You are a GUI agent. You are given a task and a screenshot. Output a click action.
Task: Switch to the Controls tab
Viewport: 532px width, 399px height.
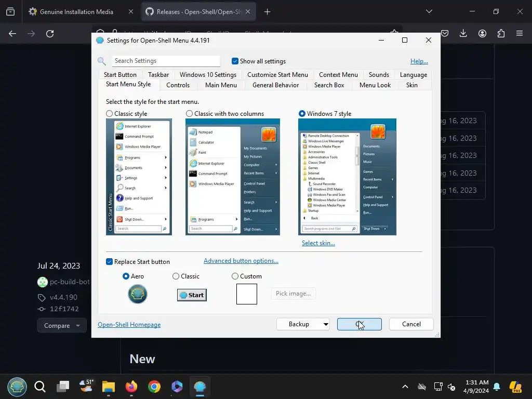pyautogui.click(x=178, y=85)
